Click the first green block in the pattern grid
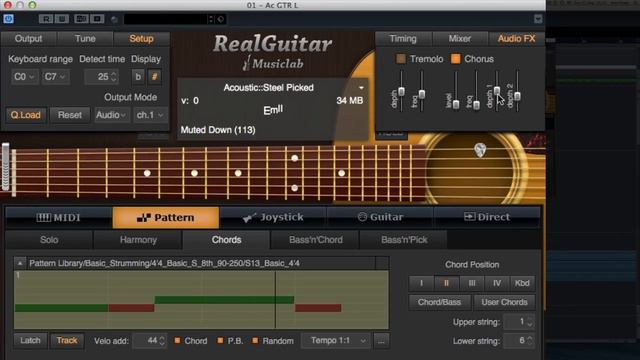The height and width of the screenshot is (360, 640). pyautogui.click(x=62, y=308)
